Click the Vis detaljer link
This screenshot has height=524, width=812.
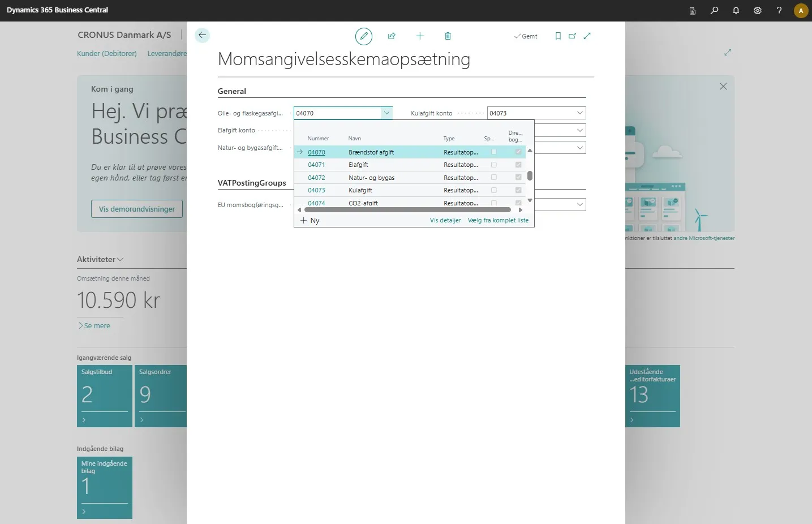[x=445, y=221]
